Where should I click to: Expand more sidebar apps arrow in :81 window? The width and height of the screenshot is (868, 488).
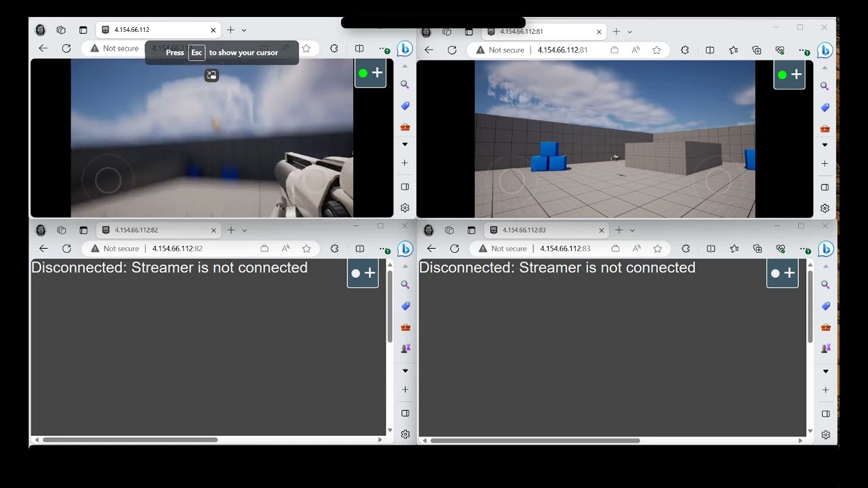coord(825,145)
